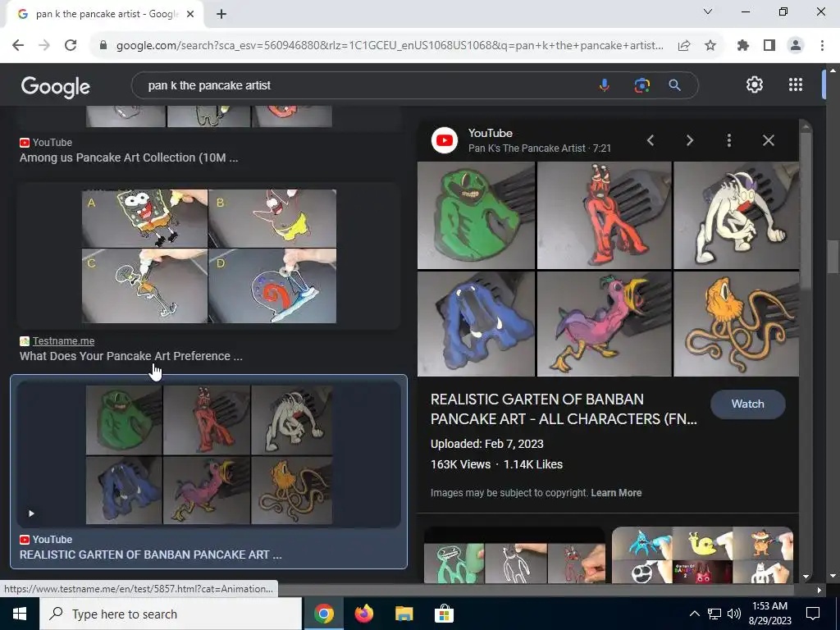Open Google quick settings gear

point(755,84)
